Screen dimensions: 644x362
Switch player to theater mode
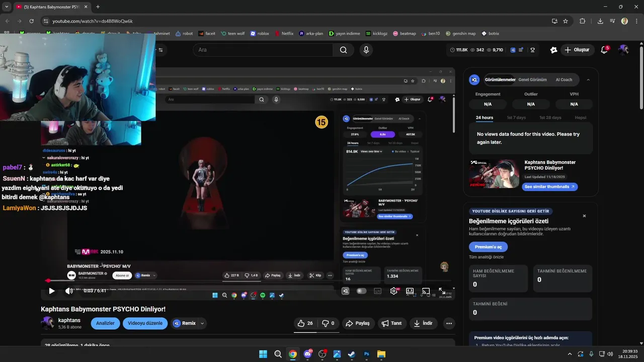[x=410, y=291]
